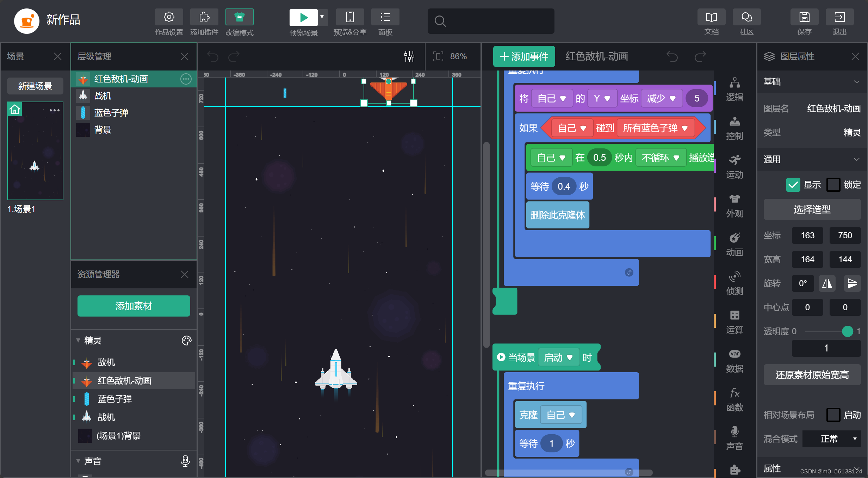Click the 透明度 slider handle

click(x=847, y=331)
